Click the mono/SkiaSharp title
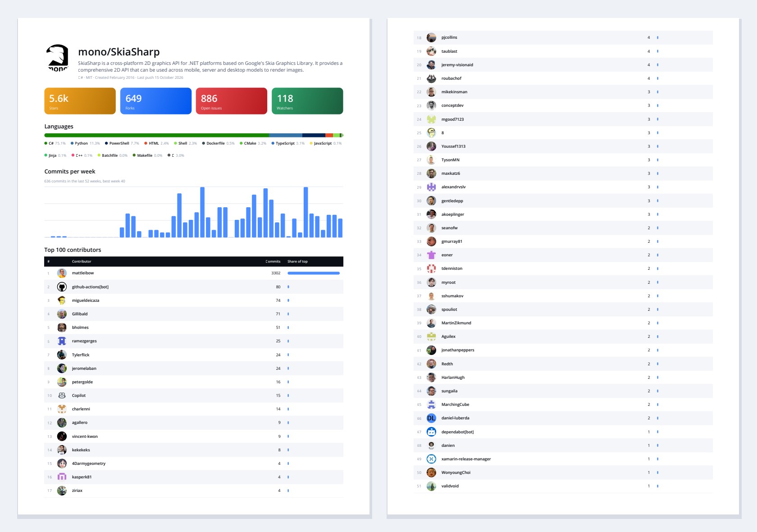The height and width of the screenshot is (532, 757). point(119,52)
